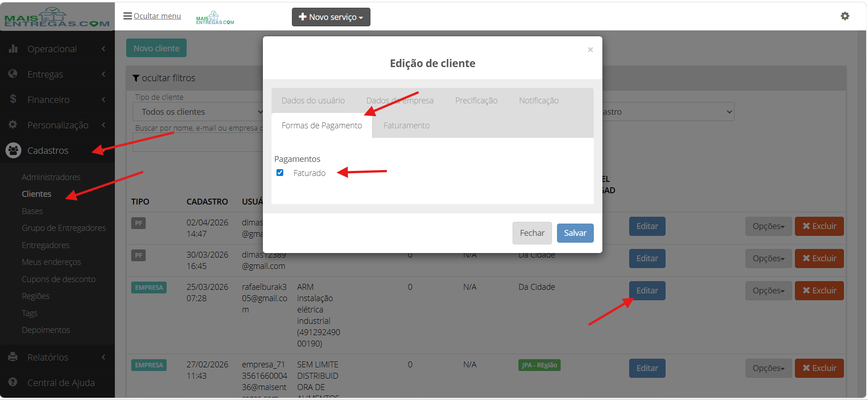This screenshot has height=400, width=868.
Task: Select the Formas de Pagamento tab
Action: (x=322, y=126)
